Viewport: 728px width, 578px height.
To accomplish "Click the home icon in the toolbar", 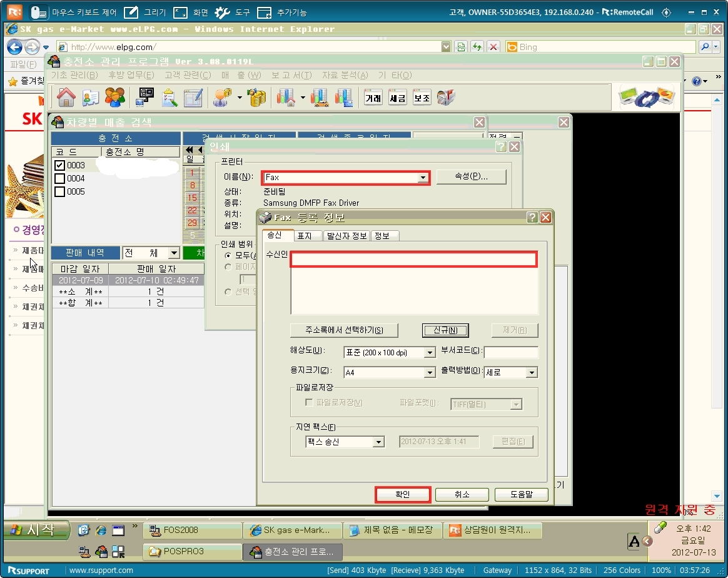I will click(x=66, y=97).
